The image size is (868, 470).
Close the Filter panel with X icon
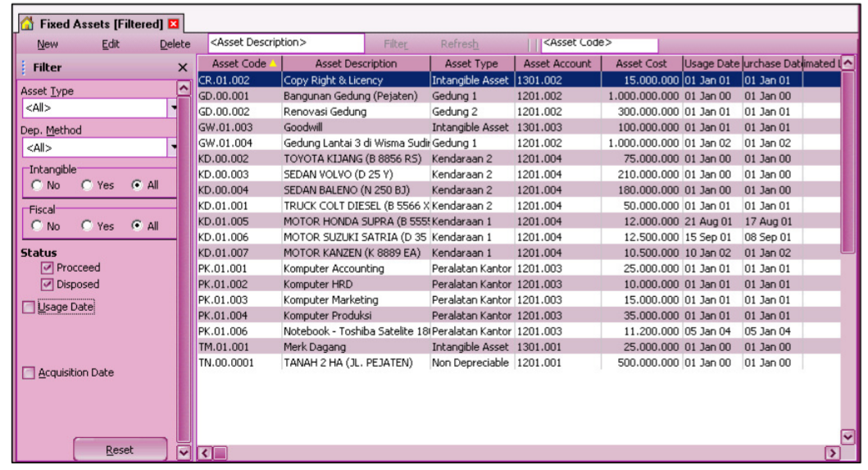tap(183, 68)
